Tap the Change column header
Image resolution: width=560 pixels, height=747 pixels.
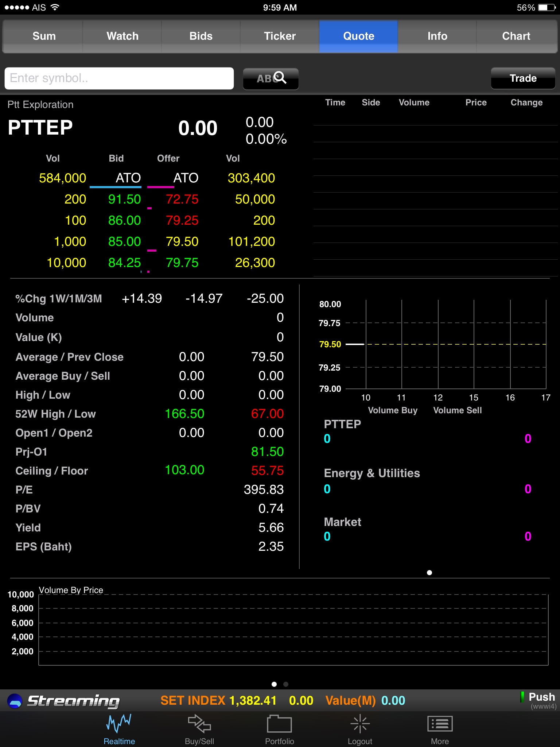(x=526, y=102)
